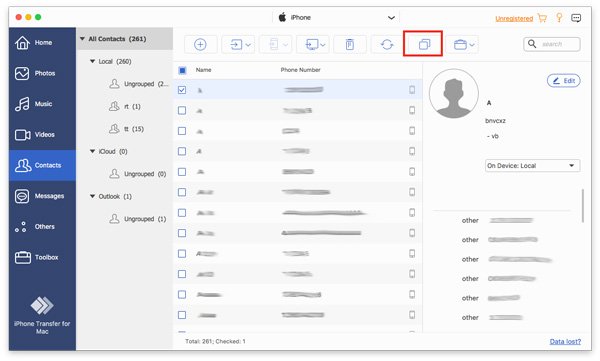Click the briefcase tools toolbar icon

point(460,45)
